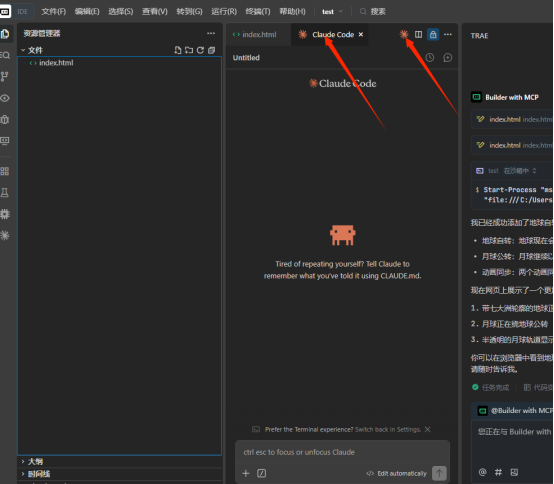Open Source Control branch icon in sidebar
The image size is (554, 484).
[x=5, y=77]
